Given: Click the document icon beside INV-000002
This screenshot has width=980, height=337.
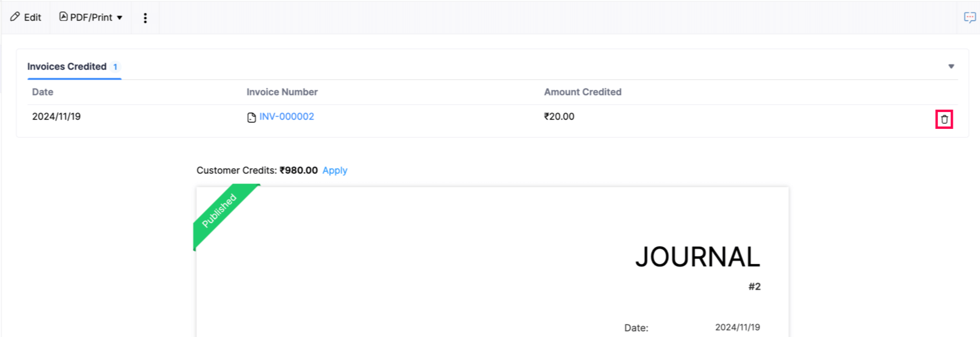Looking at the screenshot, I should coord(251,117).
